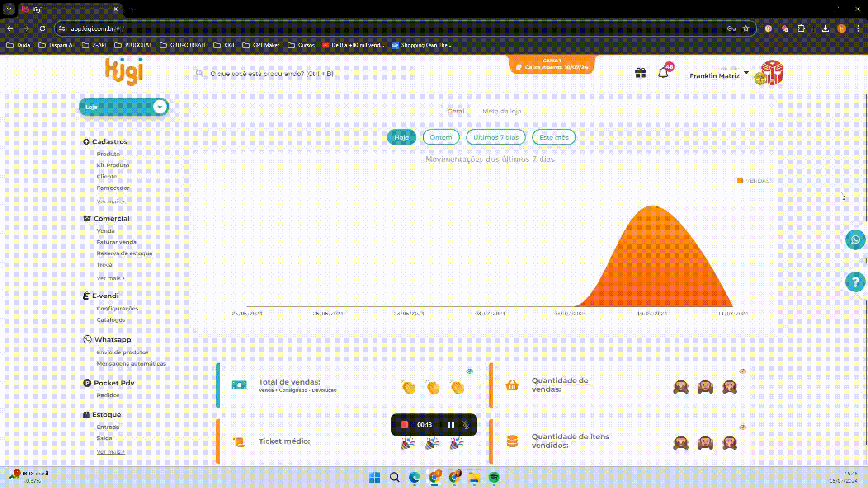Viewport: 868px width, 488px height.
Task: Pause the screen recording
Action: [x=451, y=425]
